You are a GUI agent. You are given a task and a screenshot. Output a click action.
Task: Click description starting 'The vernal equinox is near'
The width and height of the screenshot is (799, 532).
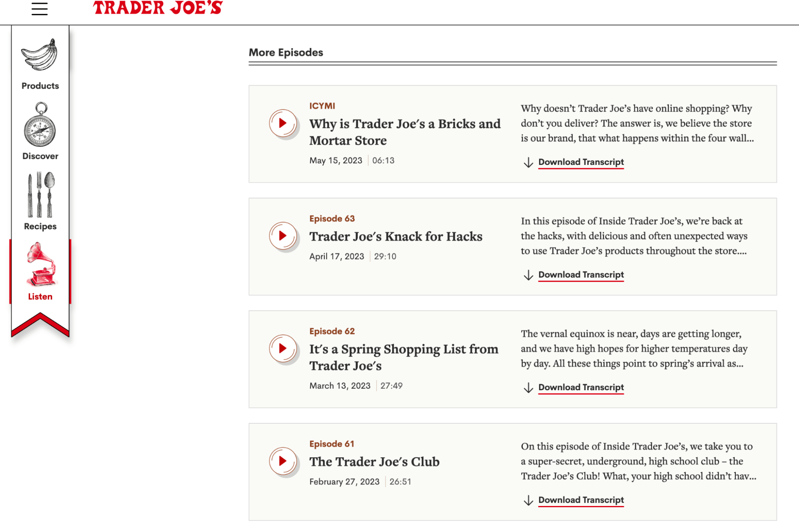634,349
